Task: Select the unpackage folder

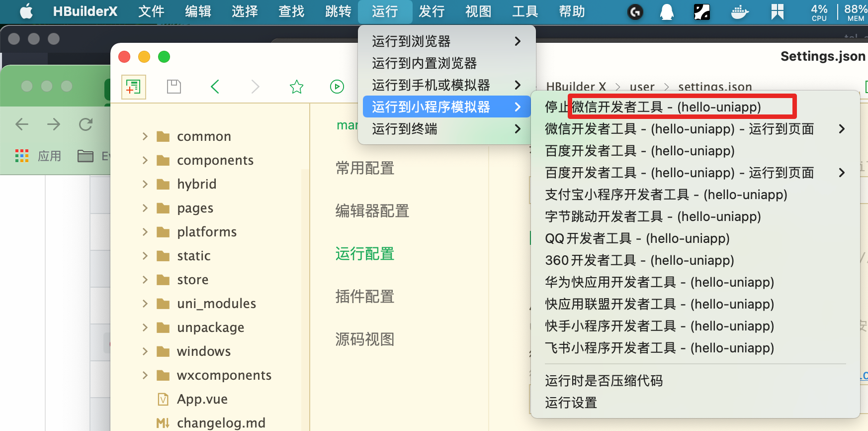Action: click(x=210, y=327)
